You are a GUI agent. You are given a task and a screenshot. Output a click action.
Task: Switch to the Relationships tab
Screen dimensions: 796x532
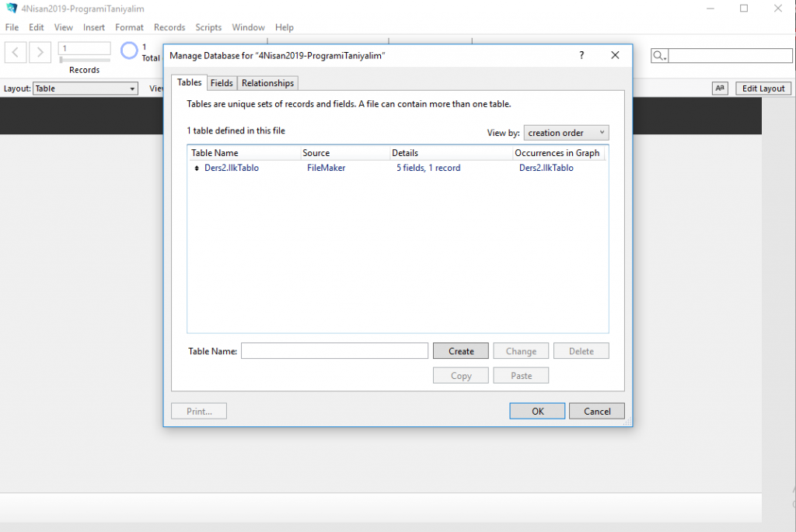267,83
